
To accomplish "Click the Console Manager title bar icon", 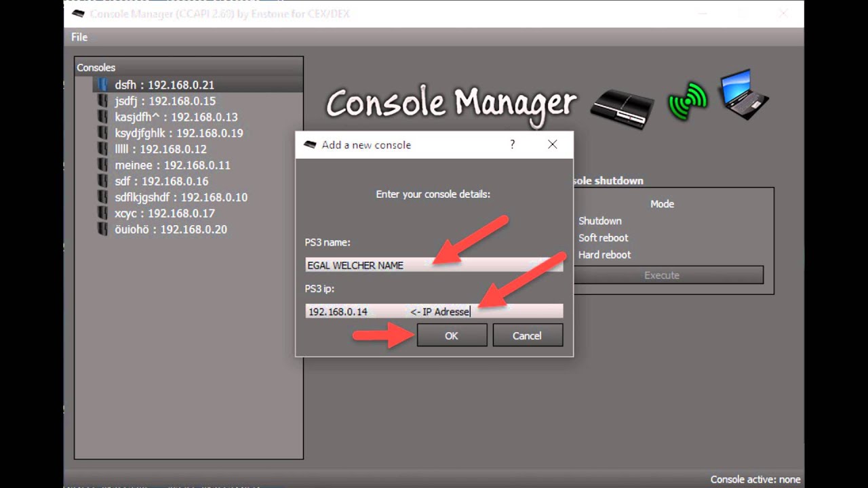I will coord(78,13).
